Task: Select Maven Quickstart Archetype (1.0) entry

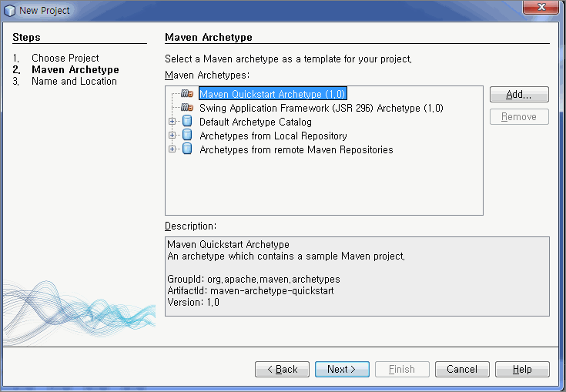Action: click(x=273, y=94)
